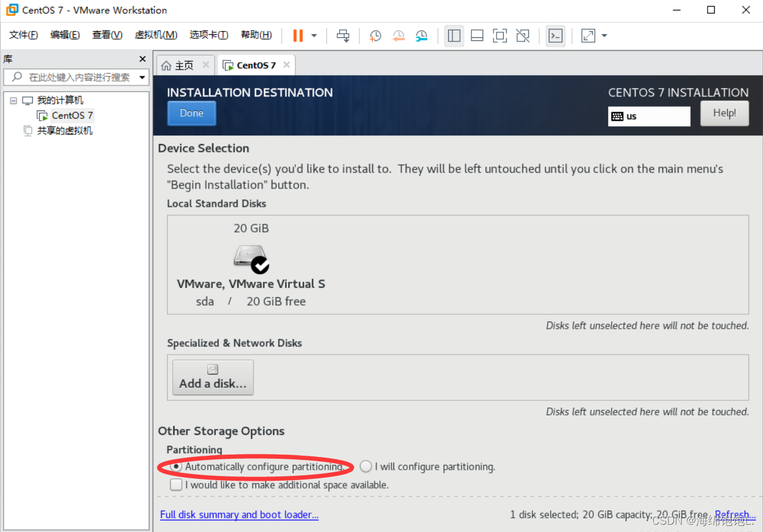This screenshot has height=532, width=763.
Task: Close the 主页 tab
Action: 206,65
